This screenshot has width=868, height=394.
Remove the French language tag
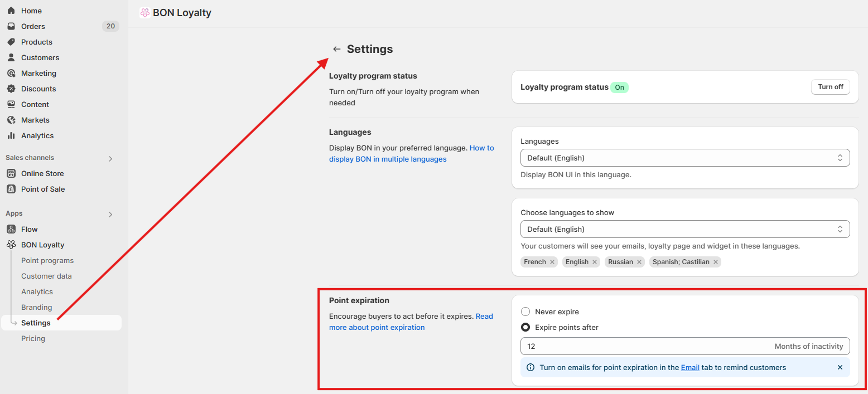[x=552, y=262]
